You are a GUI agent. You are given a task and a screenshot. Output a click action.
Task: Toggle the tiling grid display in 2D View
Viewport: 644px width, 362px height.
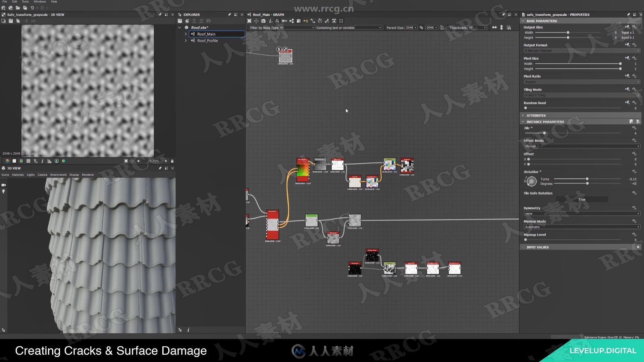point(28,161)
